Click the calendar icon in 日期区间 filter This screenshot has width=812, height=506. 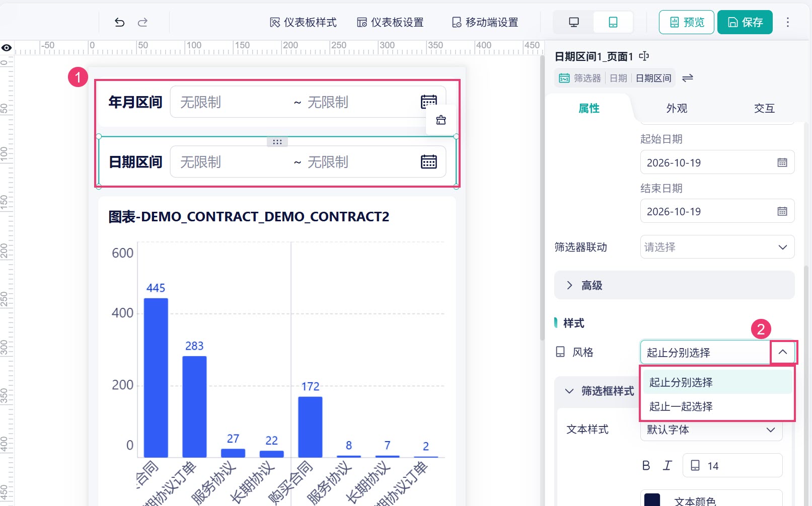click(429, 162)
